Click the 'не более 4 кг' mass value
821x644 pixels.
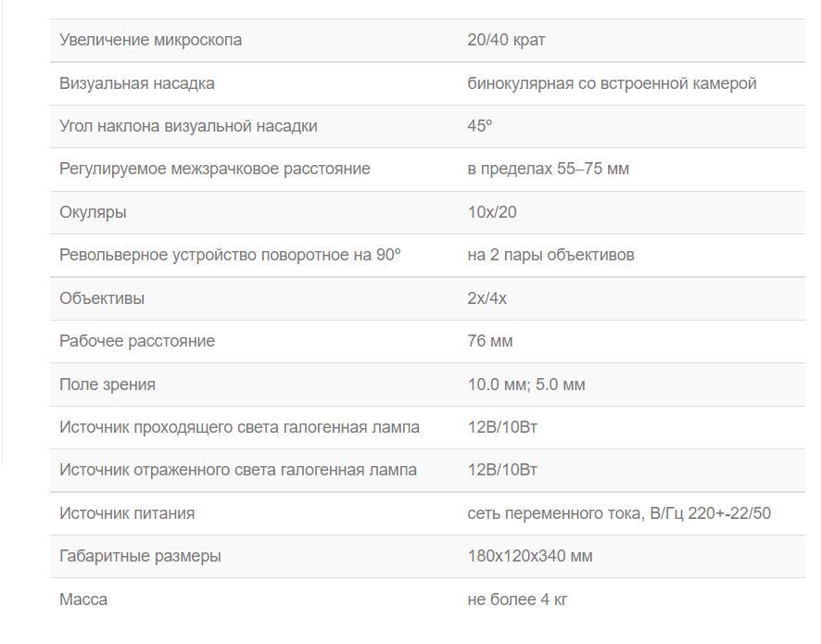[x=517, y=600]
